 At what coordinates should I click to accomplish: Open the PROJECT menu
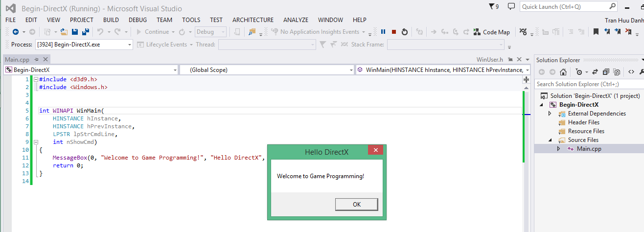coord(82,20)
